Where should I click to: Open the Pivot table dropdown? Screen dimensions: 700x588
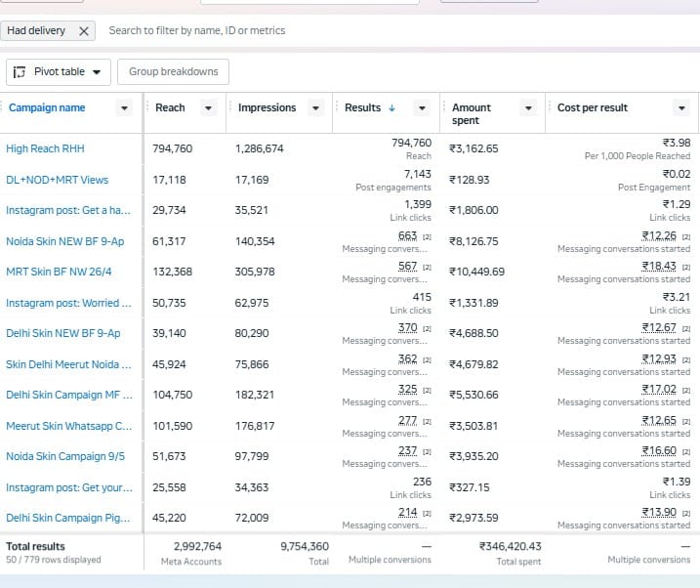pos(59,72)
